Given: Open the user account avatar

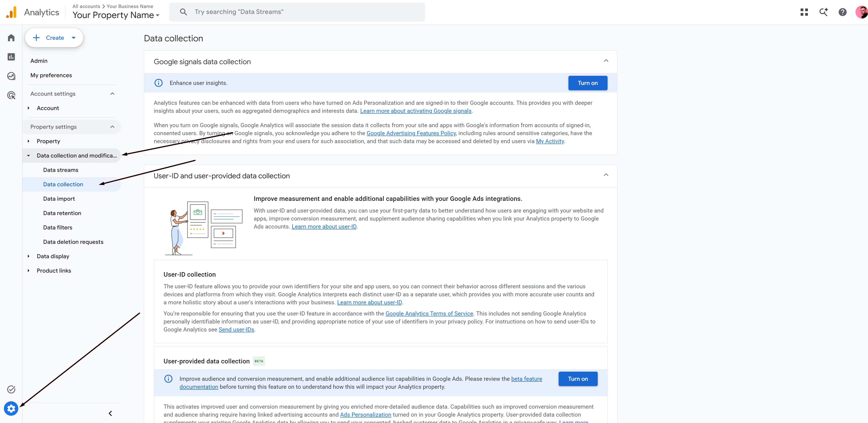Looking at the screenshot, I should 862,12.
